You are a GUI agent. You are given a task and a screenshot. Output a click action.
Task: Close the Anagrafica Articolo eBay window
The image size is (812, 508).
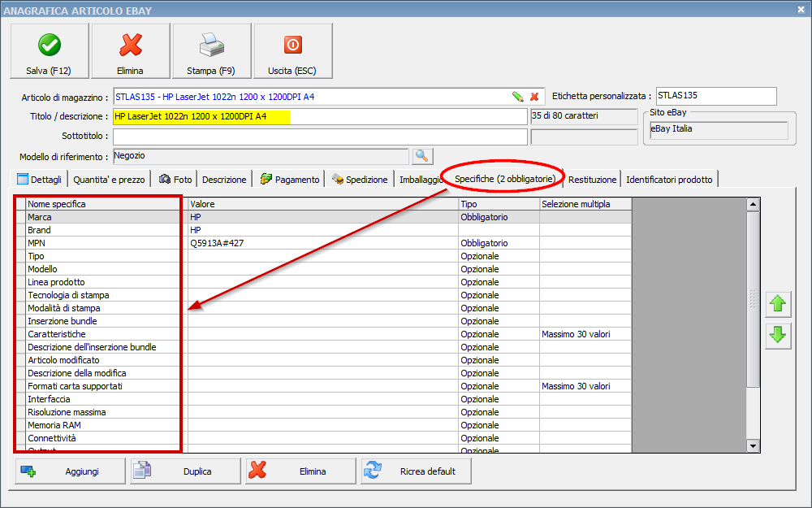coord(801,9)
